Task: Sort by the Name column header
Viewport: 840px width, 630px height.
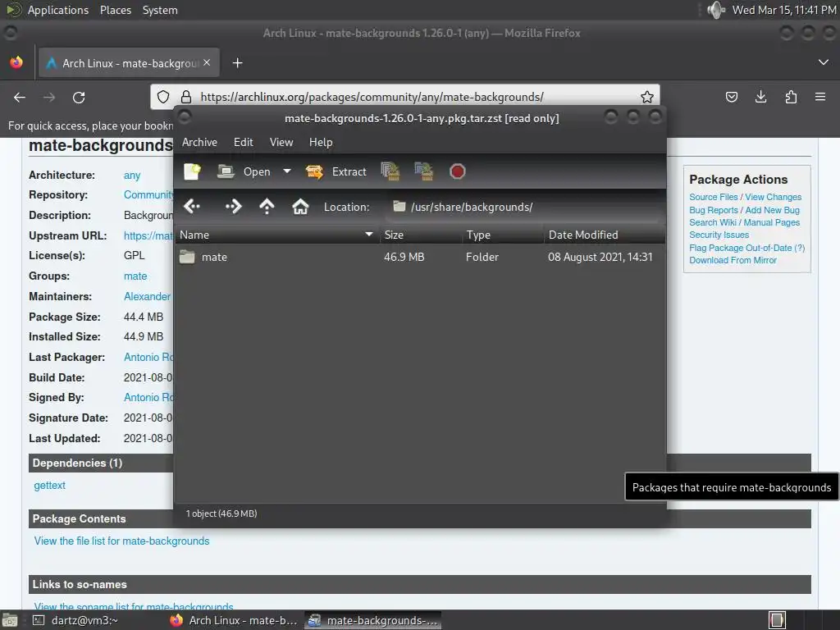Action: pos(276,235)
